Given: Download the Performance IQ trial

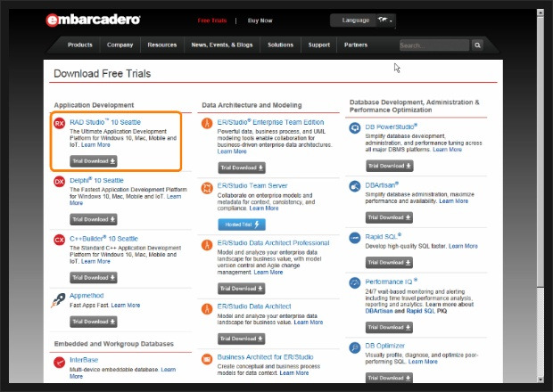Looking at the screenshot, I should pyautogui.click(x=389, y=327).
